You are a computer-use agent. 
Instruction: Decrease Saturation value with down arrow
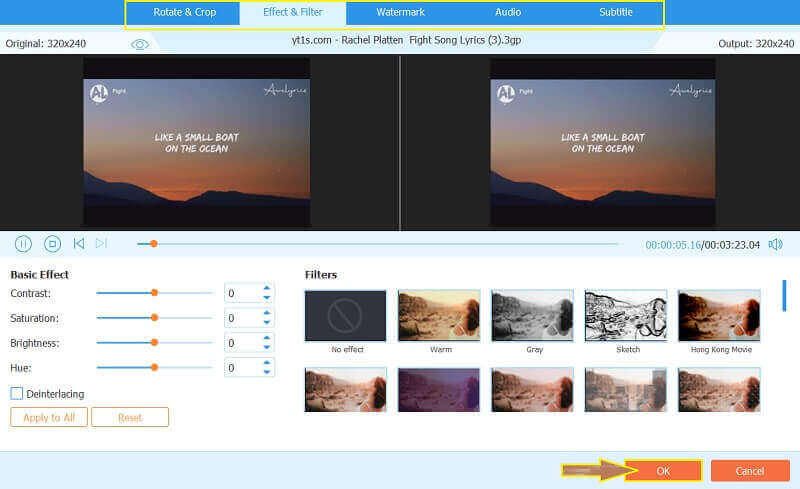[x=267, y=322]
